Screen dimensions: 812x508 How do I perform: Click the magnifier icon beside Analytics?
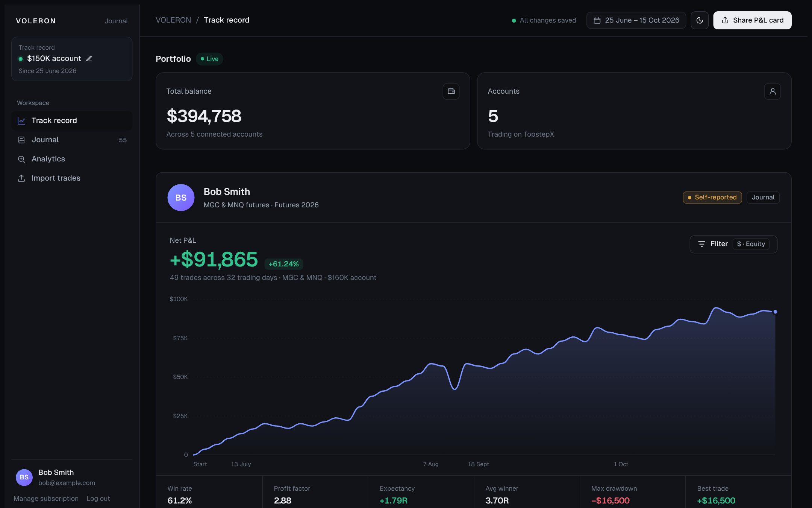coord(21,159)
